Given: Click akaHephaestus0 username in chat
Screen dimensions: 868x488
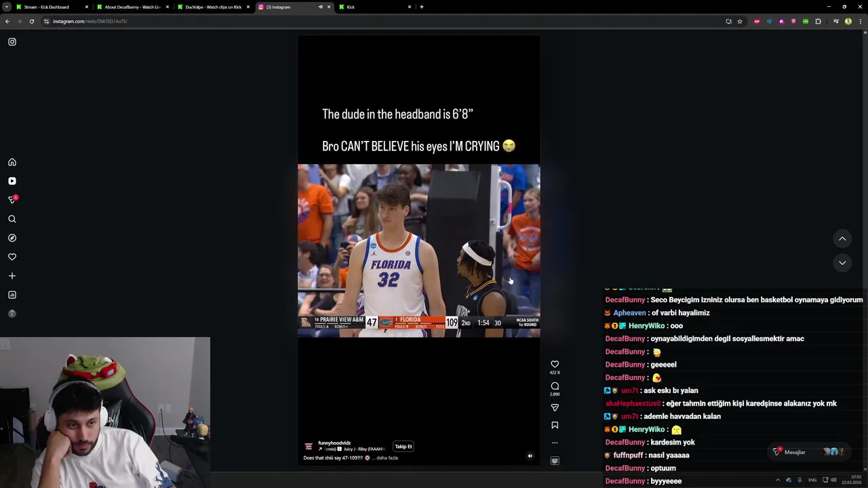Looking at the screenshot, I should click(x=633, y=403).
